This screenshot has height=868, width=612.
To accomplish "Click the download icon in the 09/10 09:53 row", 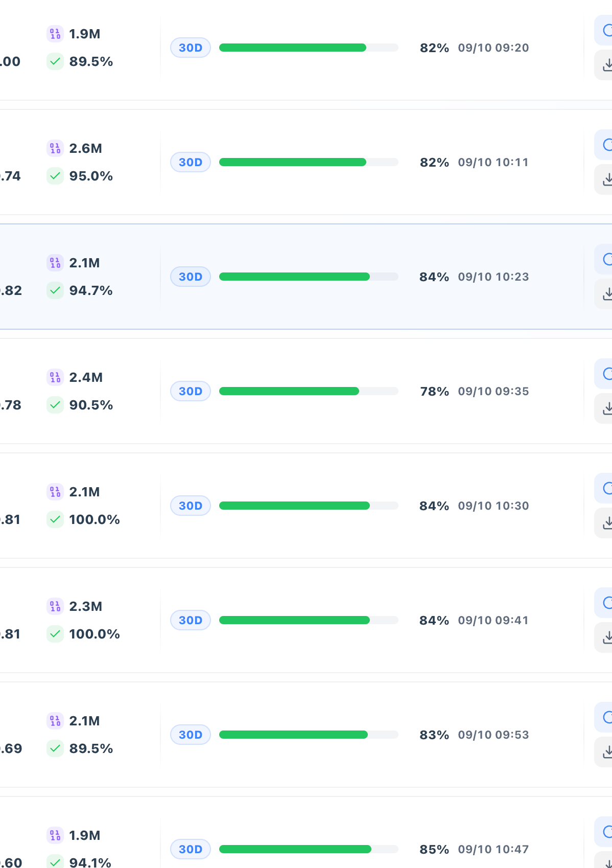I will click(605, 752).
